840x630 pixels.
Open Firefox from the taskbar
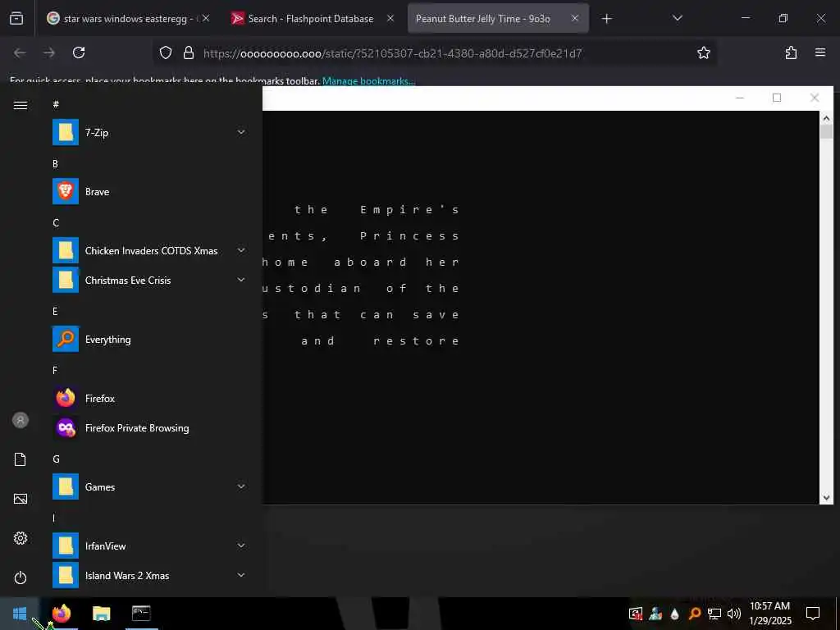point(62,614)
